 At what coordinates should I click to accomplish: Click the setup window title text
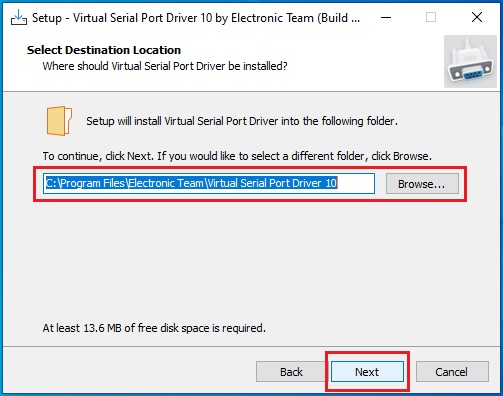coord(196,18)
